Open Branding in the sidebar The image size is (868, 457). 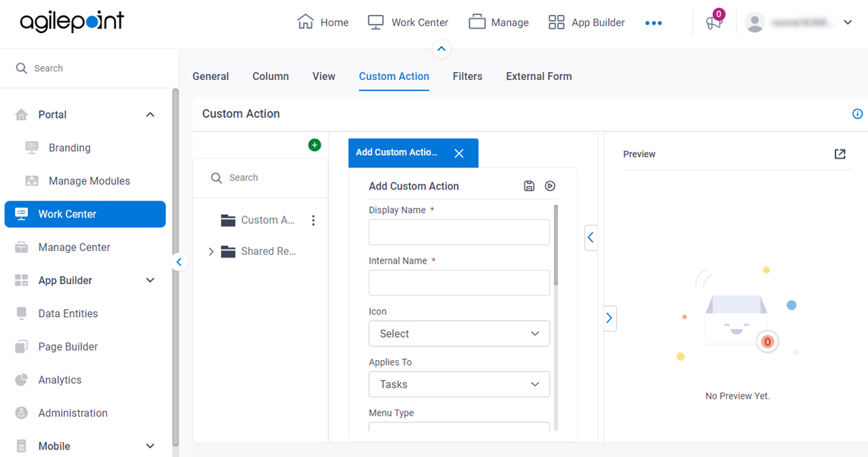(x=69, y=148)
